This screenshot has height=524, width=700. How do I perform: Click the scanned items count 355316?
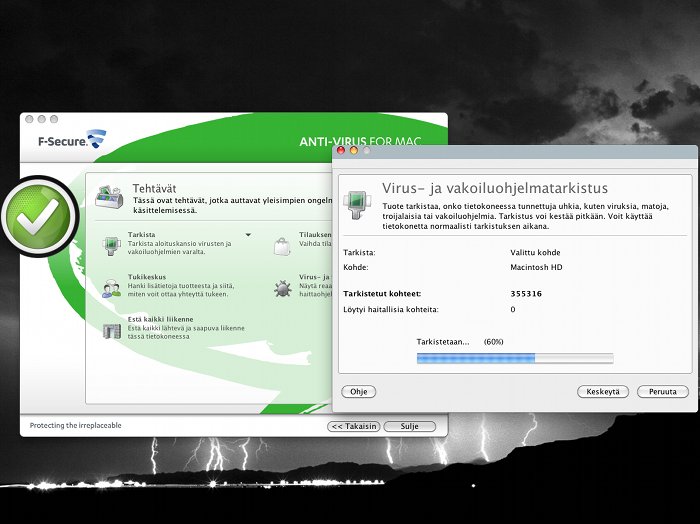pos(526,294)
